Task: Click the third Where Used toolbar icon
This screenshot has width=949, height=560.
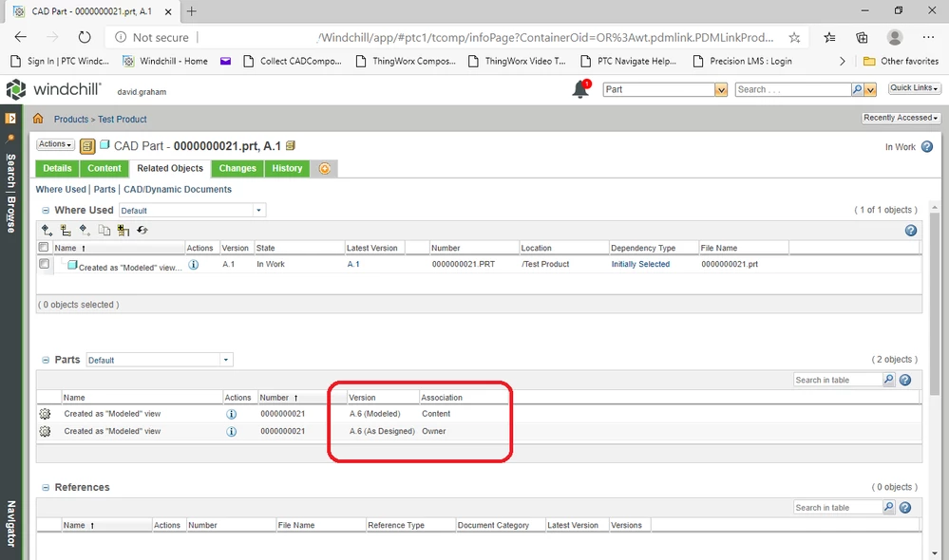Action: pos(85,230)
